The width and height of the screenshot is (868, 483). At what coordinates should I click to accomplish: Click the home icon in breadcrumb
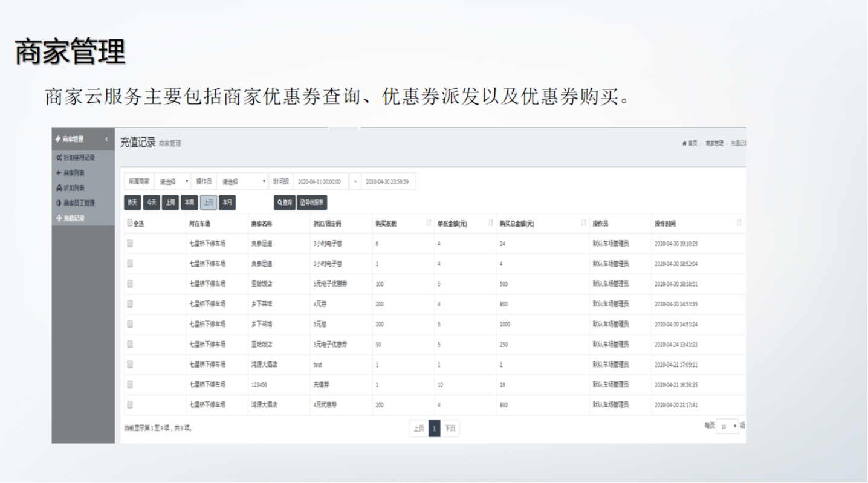pos(684,143)
